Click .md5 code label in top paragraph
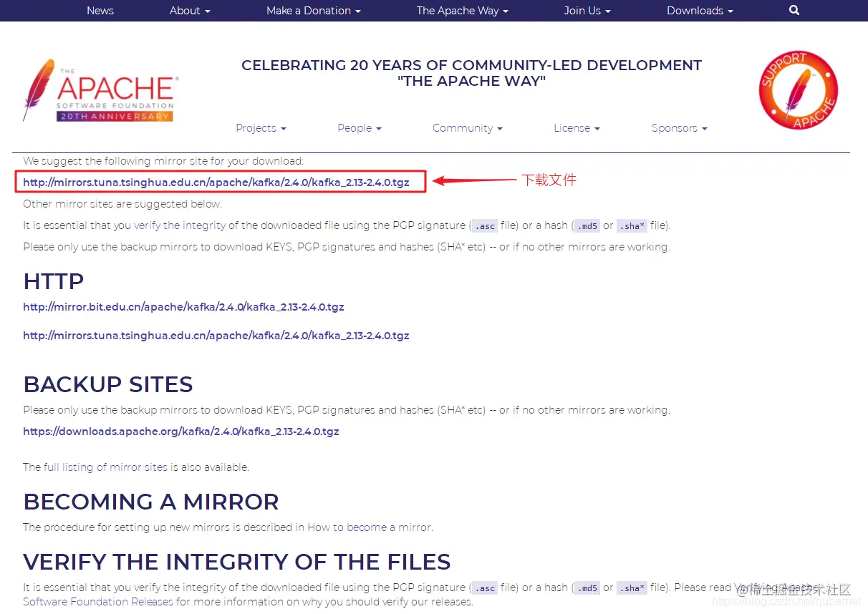Viewport: 868px width, 614px height. (x=587, y=226)
